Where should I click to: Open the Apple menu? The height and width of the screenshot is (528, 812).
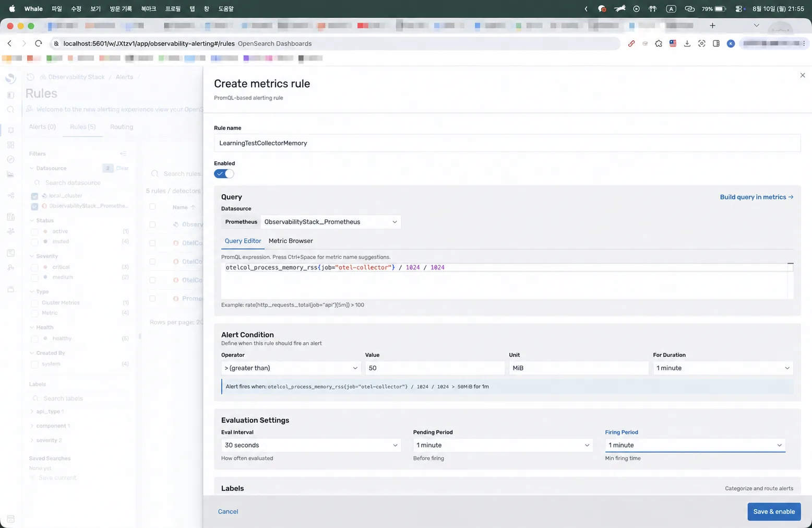coord(12,9)
